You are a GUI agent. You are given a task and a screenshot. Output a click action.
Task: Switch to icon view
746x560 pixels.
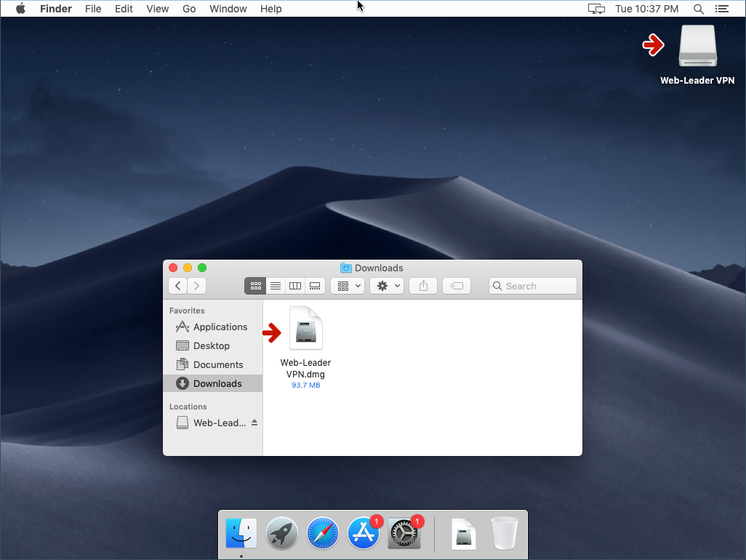[x=255, y=286]
